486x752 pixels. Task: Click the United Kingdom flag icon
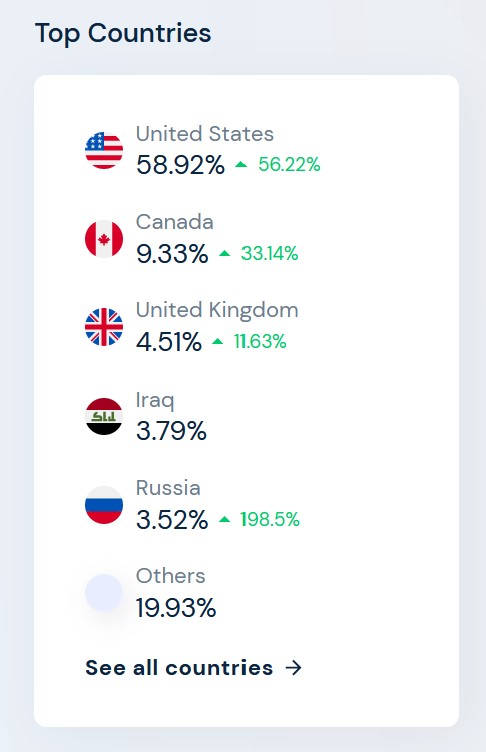tap(104, 327)
